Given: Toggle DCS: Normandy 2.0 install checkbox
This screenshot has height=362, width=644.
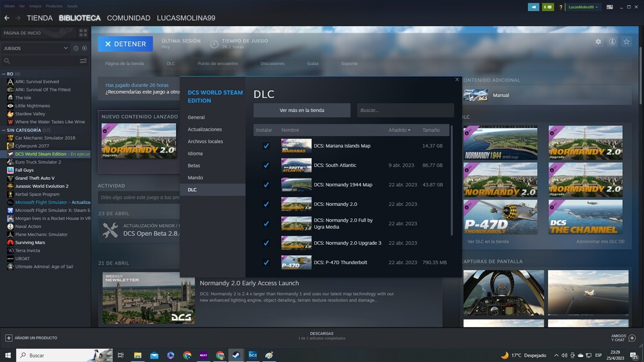Looking at the screenshot, I should pos(266,204).
